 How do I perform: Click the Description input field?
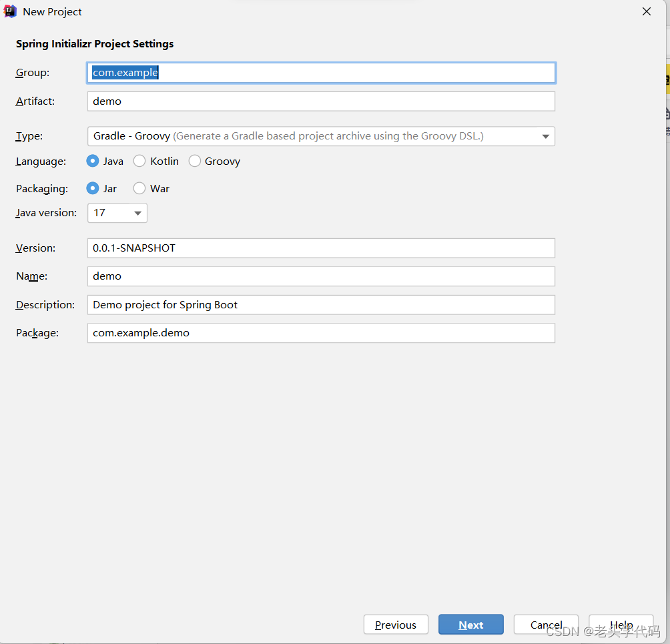322,305
